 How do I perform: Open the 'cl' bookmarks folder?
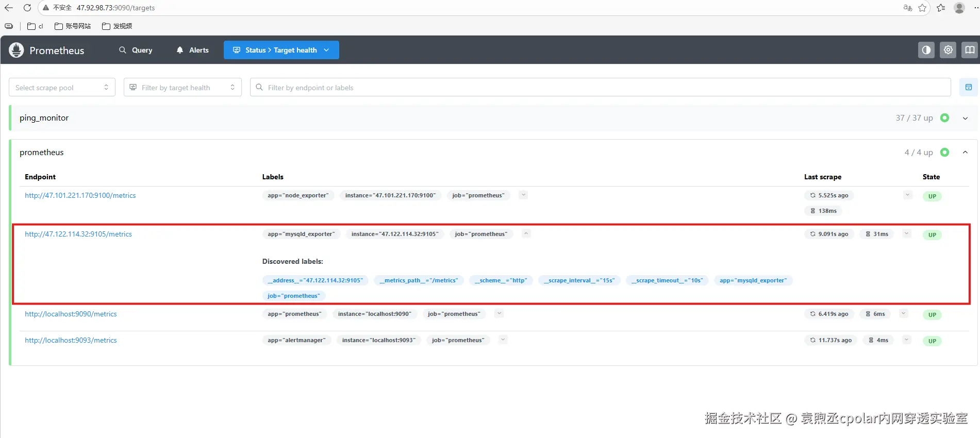[x=35, y=26]
